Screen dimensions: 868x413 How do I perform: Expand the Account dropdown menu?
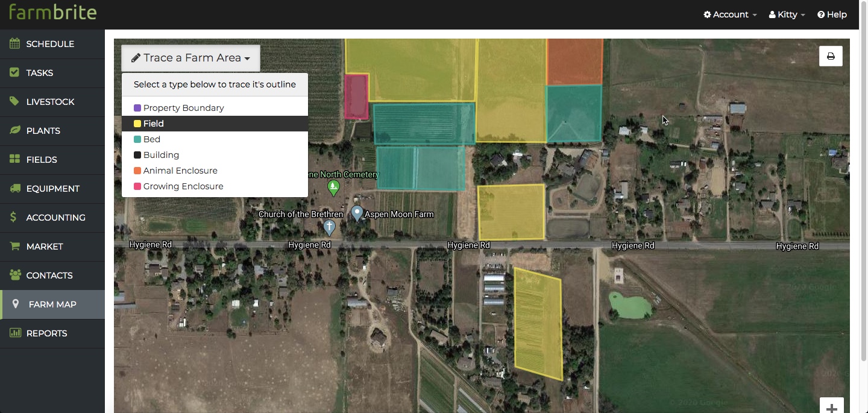(730, 14)
